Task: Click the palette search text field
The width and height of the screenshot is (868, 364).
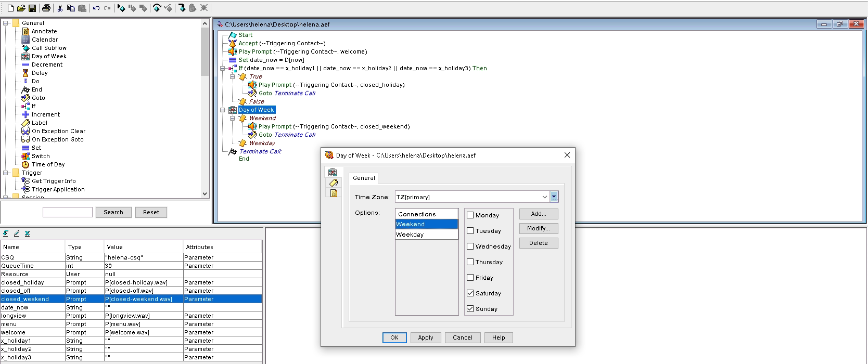Action: pyautogui.click(x=67, y=212)
